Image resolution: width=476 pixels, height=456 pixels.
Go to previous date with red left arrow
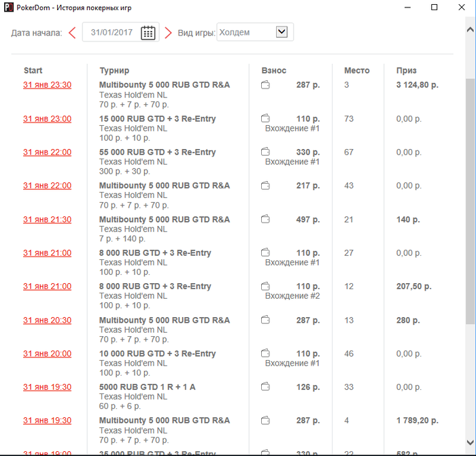pos(72,33)
